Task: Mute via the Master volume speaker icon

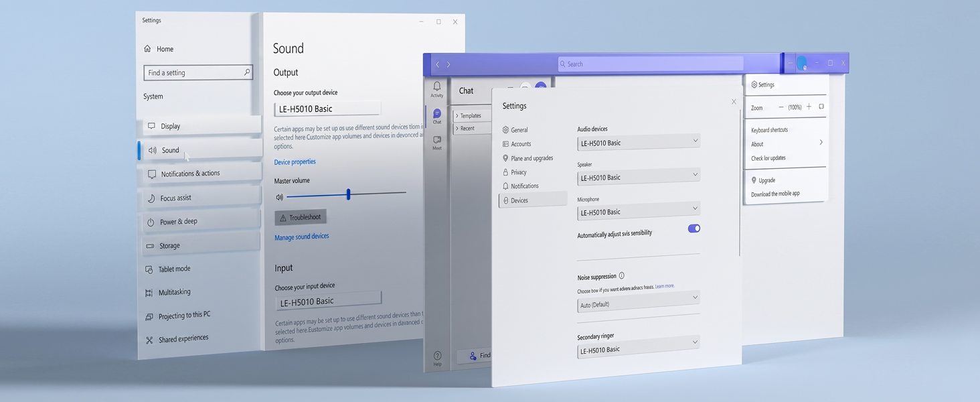Action: pos(279,197)
